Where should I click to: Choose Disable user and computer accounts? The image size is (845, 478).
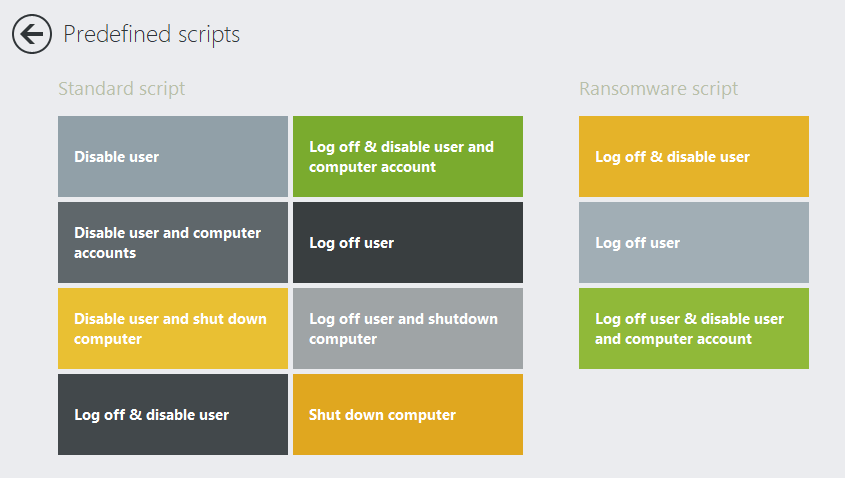click(x=172, y=243)
